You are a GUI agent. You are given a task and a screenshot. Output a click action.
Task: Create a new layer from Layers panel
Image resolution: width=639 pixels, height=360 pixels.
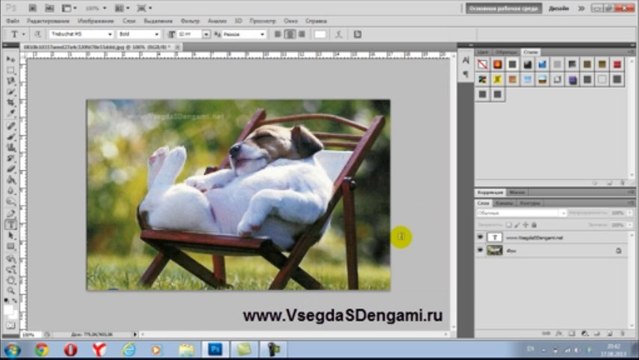(x=610, y=333)
